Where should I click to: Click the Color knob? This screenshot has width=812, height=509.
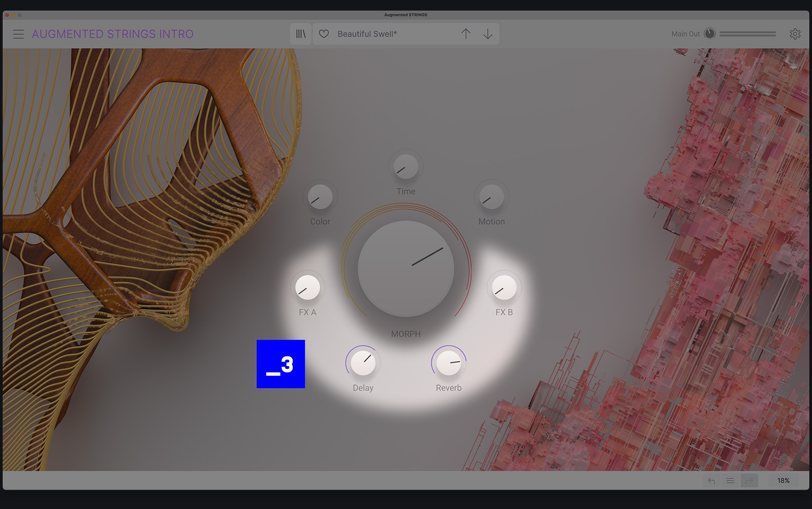pyautogui.click(x=320, y=197)
